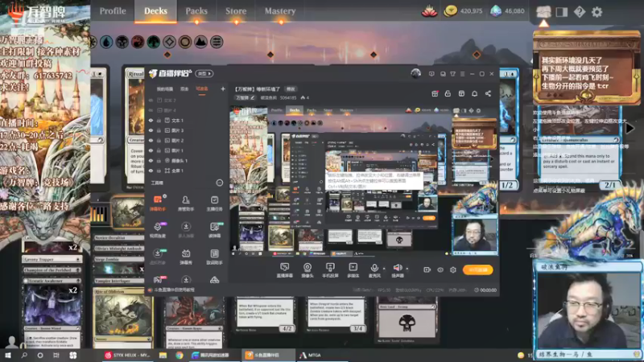
Task: Open the 歌词助手 tool icon
Action: coord(214,256)
